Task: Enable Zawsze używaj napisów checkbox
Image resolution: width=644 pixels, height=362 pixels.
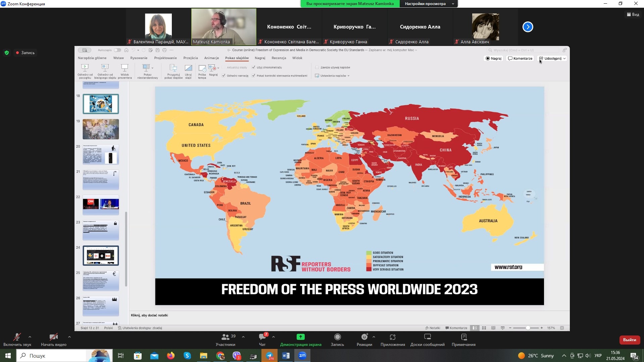Action: pos(317,67)
